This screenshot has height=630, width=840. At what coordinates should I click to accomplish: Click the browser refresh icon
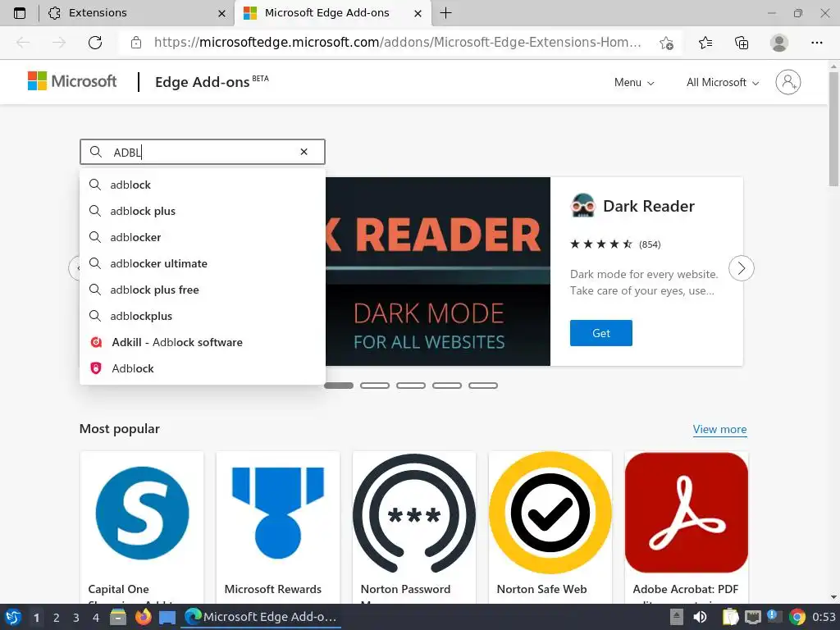tap(95, 43)
